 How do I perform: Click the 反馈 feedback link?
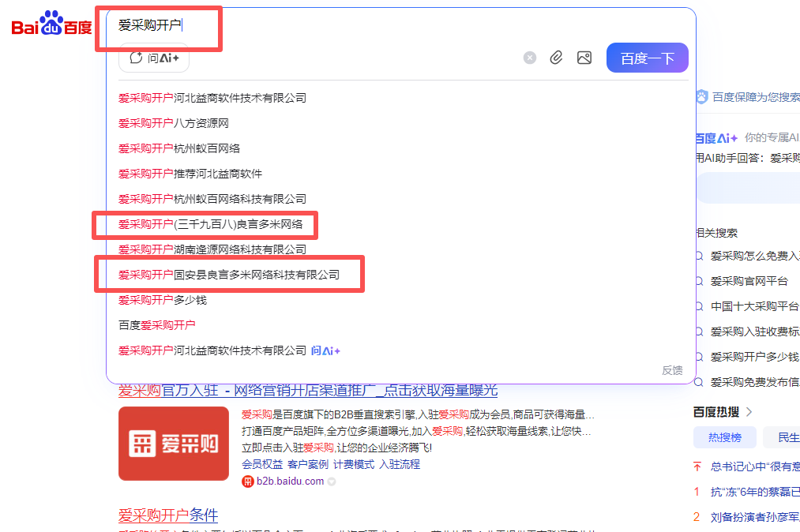tap(672, 370)
